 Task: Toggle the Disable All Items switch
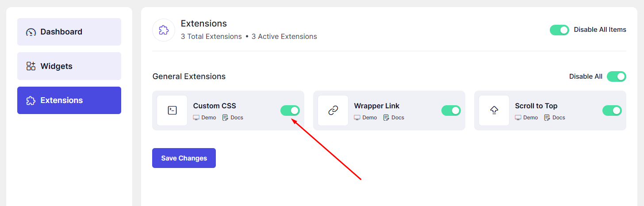tap(560, 30)
